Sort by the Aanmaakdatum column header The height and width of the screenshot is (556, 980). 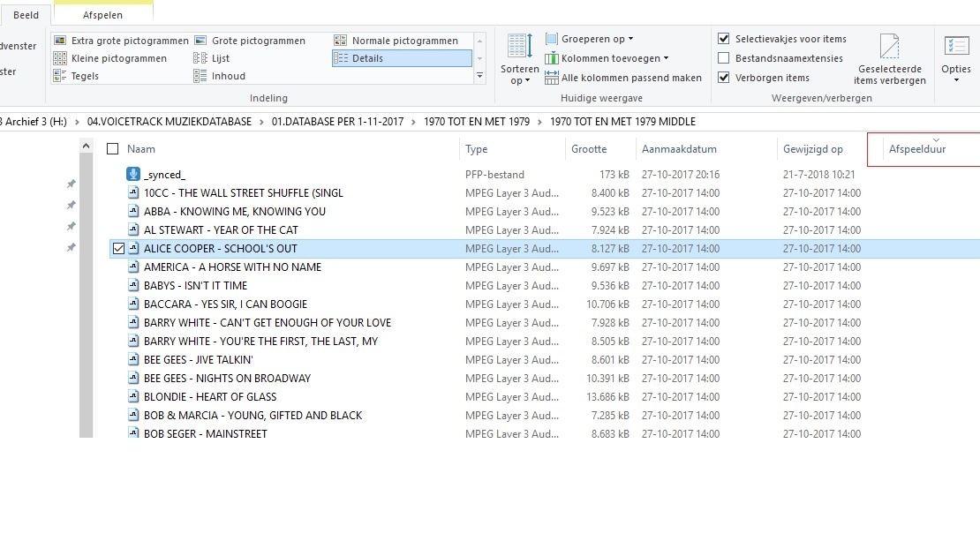(679, 148)
